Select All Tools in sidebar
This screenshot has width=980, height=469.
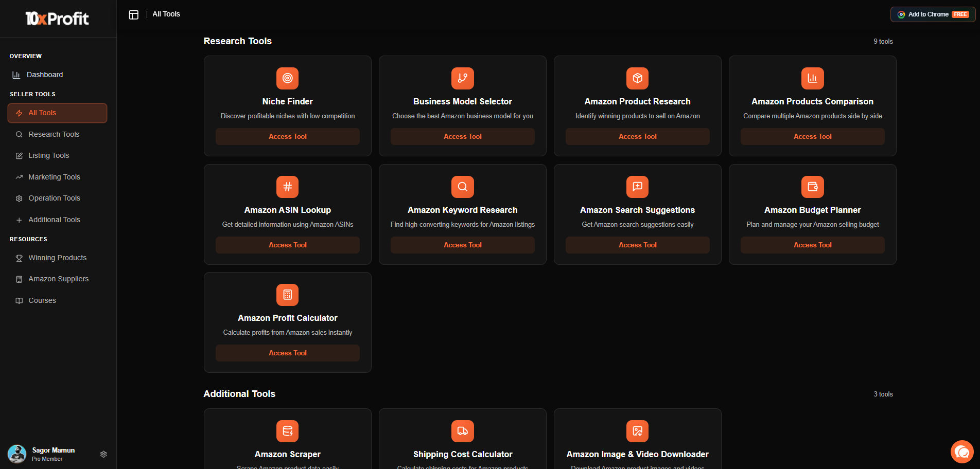[x=58, y=113]
